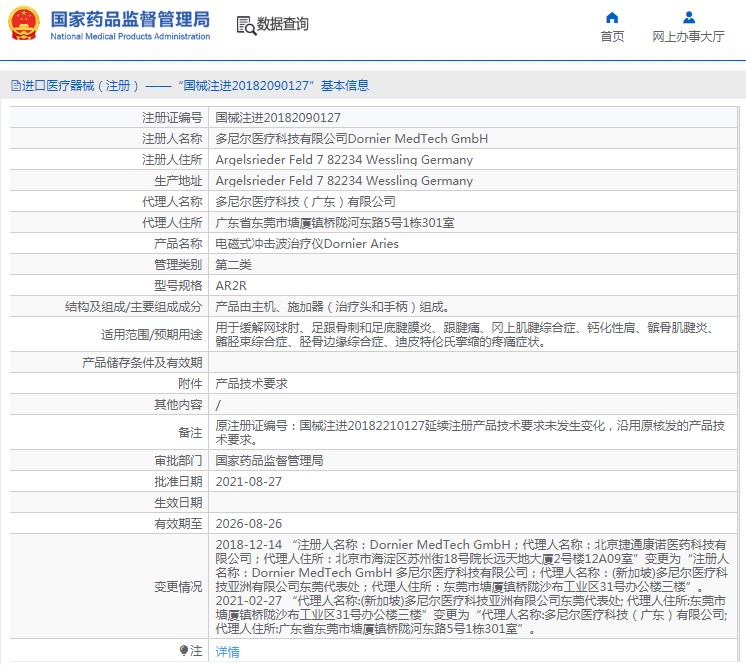Screen dimensions: 746x665
Task: Click registration number value 国械注进20182090127
Action: [x=278, y=118]
